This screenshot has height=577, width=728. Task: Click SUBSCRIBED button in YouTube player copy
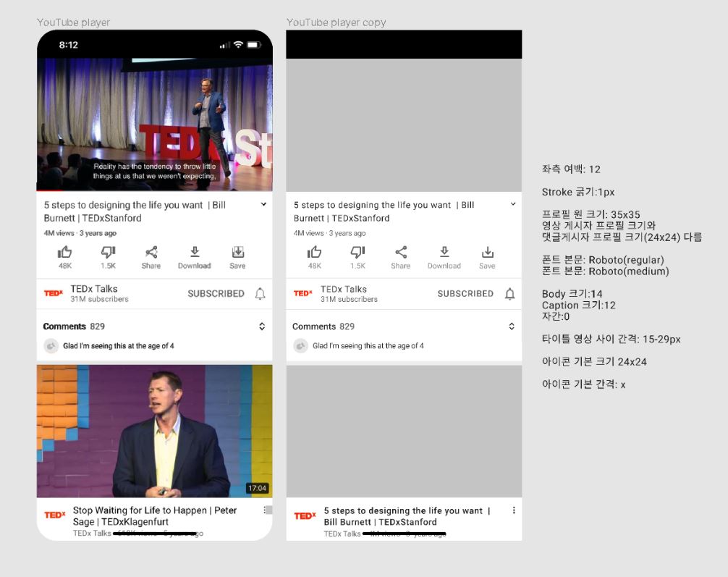click(465, 294)
